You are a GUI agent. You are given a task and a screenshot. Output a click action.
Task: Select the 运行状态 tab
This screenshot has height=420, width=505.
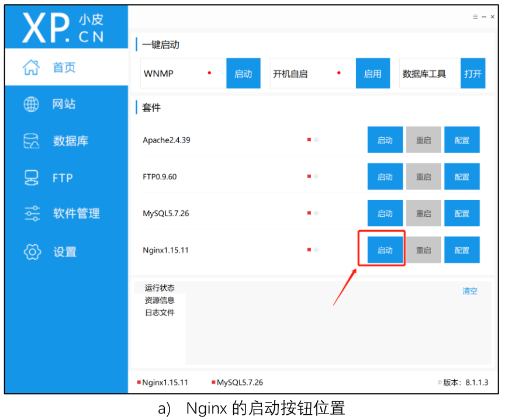point(160,288)
